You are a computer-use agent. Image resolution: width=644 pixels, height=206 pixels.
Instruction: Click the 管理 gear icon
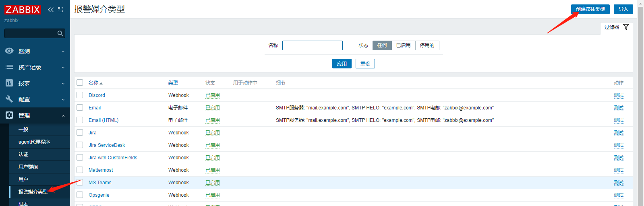click(x=9, y=115)
